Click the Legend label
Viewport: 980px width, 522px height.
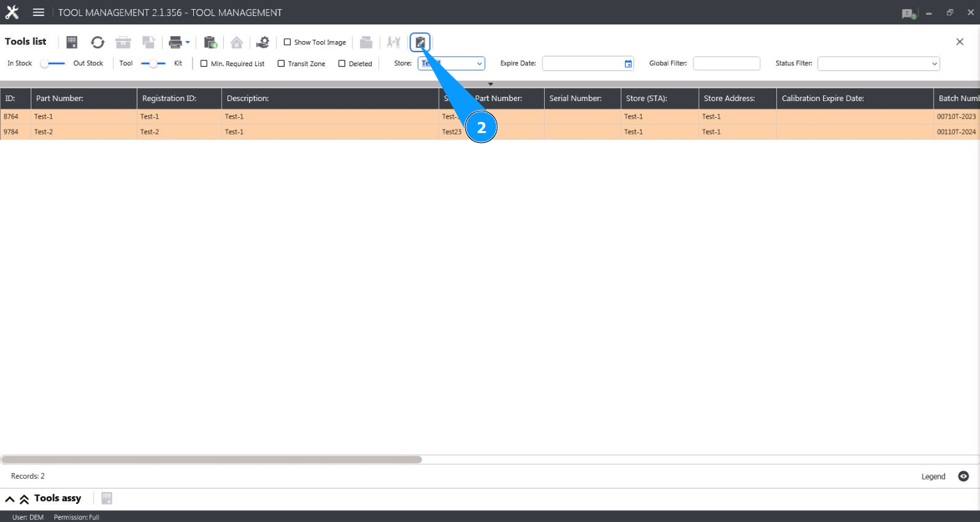click(933, 477)
